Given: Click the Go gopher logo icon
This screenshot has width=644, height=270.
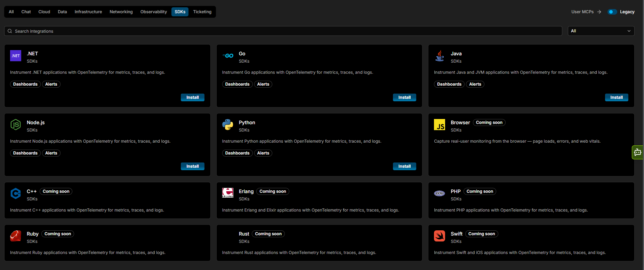Looking at the screenshot, I should click(x=228, y=56).
